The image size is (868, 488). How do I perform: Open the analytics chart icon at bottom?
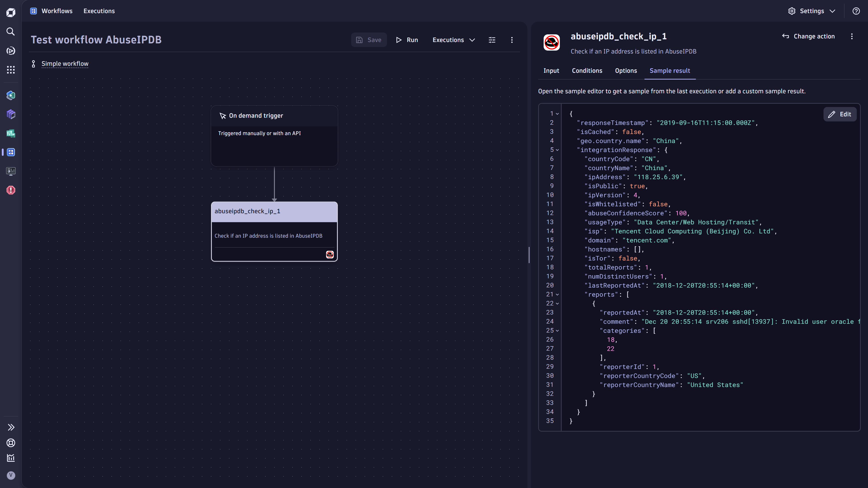pos(11,458)
